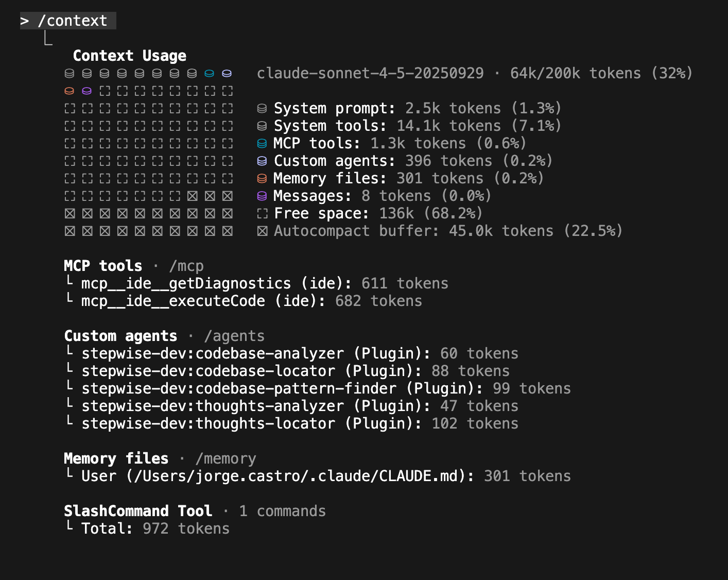Click the /mcp command link
728x580 pixels.
pos(186,266)
